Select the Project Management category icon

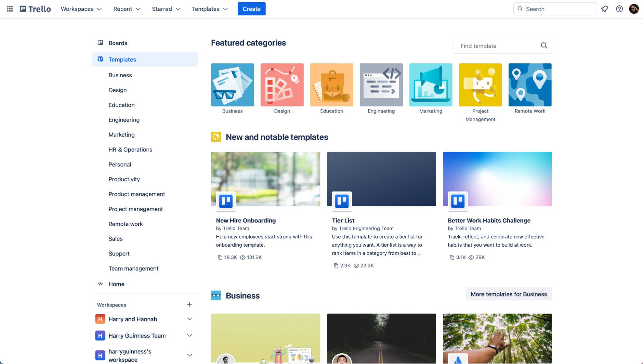click(481, 85)
